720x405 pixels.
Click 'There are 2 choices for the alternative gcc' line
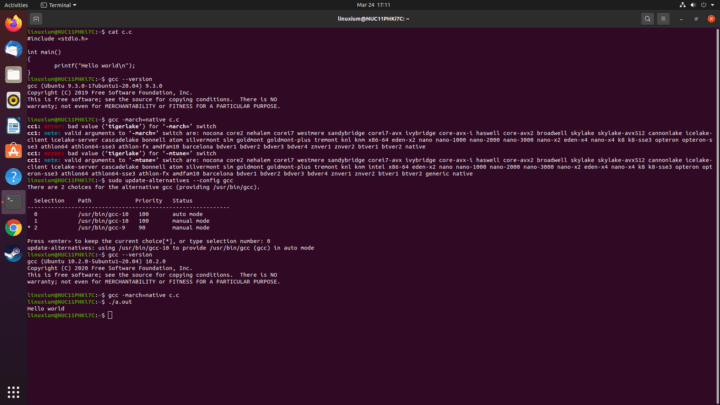(144, 187)
